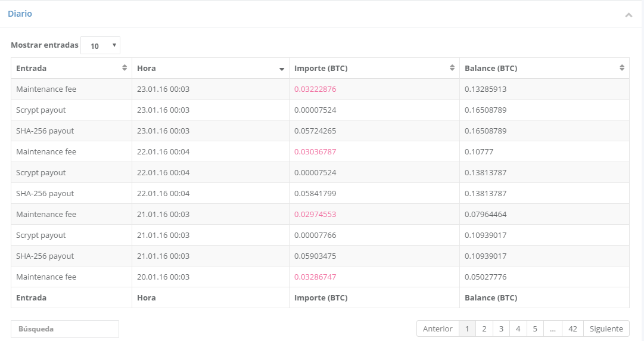Viewport: 644px width, 341px height.
Task: Select amount 0.05724265
Action: click(315, 131)
